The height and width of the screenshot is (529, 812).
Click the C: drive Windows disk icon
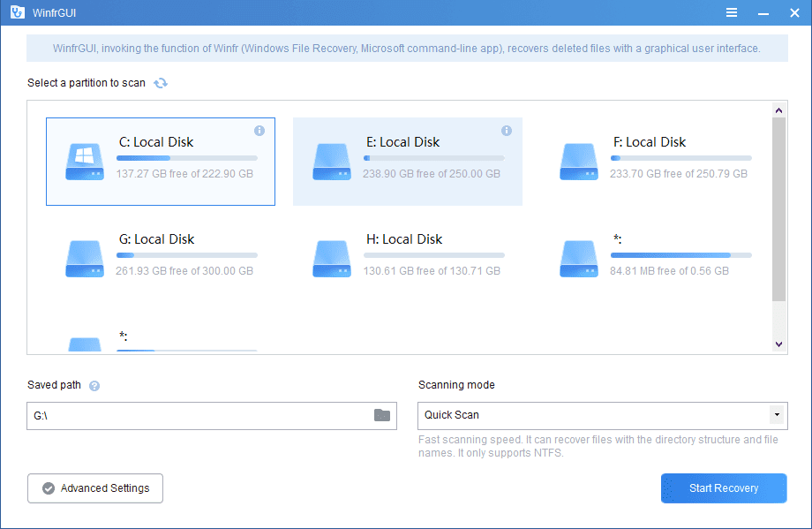click(85, 162)
